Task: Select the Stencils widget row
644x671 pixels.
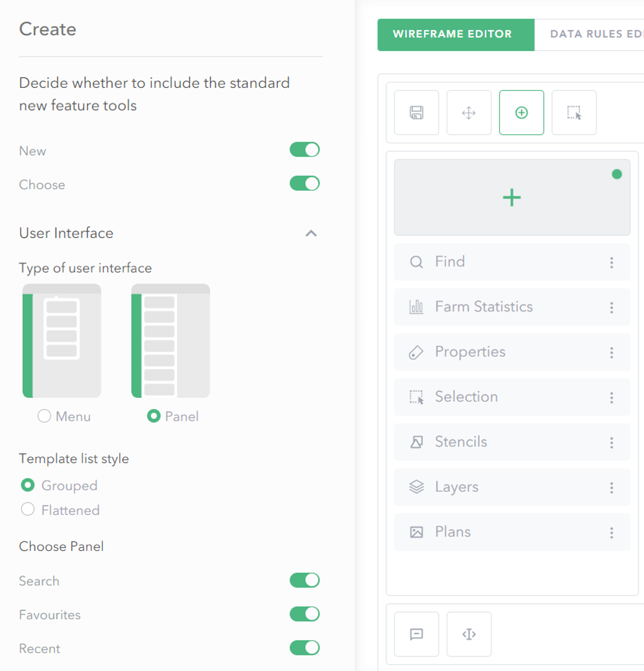Action: (512, 442)
